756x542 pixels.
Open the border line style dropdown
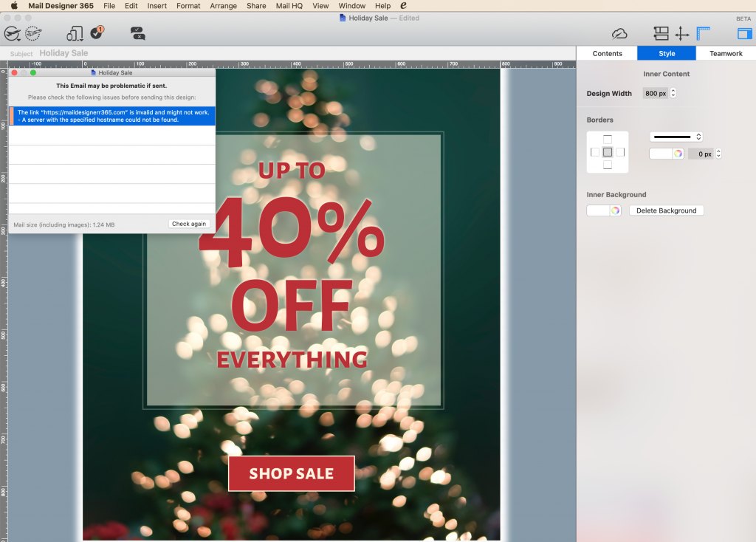point(676,137)
